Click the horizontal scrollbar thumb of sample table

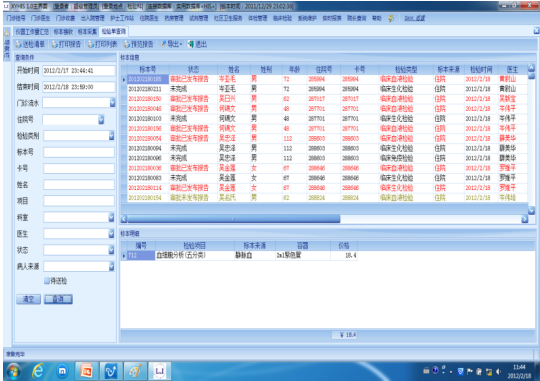coord(234,219)
